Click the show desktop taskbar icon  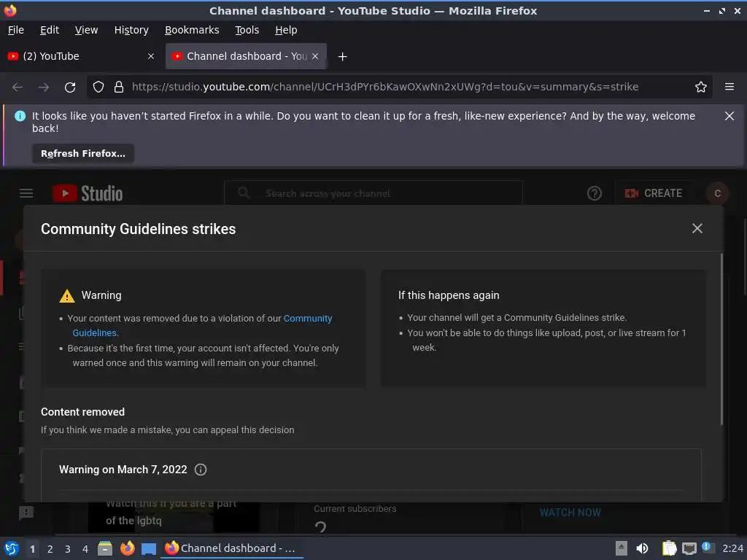[x=149, y=548]
